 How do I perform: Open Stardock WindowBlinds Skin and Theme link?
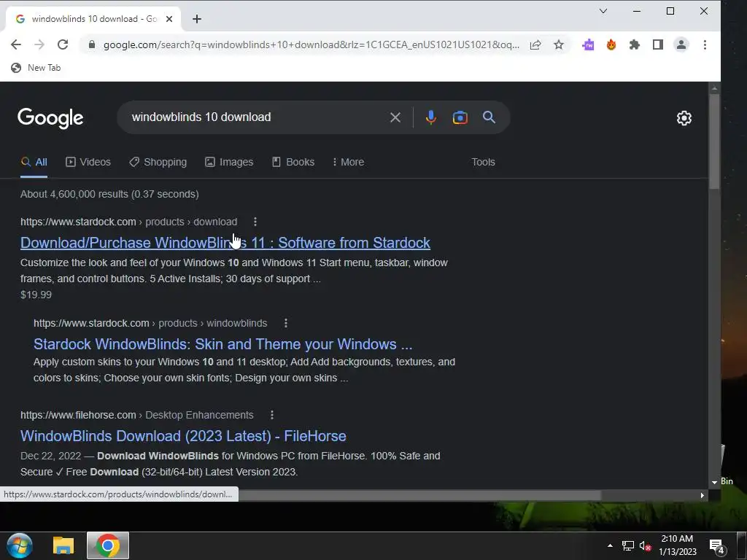click(x=223, y=344)
